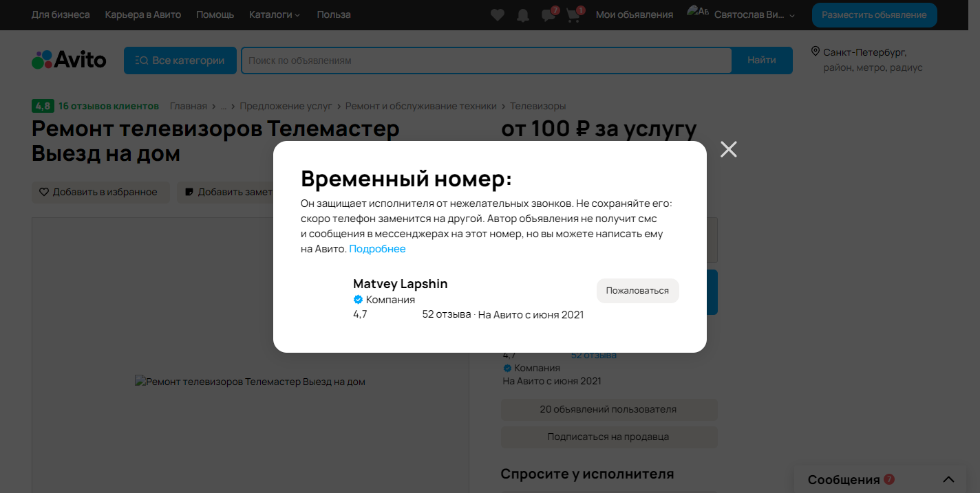This screenshot has width=980, height=493.
Task: Expand the Сообщения chat panel chevron
Action: pyautogui.click(x=948, y=479)
